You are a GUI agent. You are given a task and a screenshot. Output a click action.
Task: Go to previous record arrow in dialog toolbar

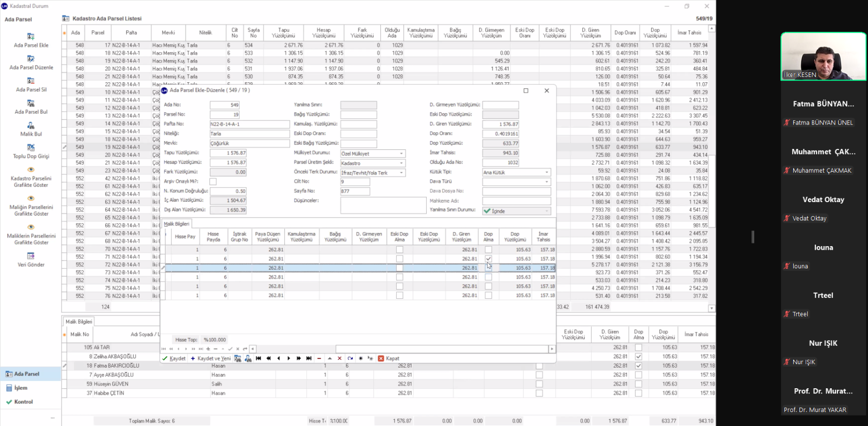[x=278, y=358]
